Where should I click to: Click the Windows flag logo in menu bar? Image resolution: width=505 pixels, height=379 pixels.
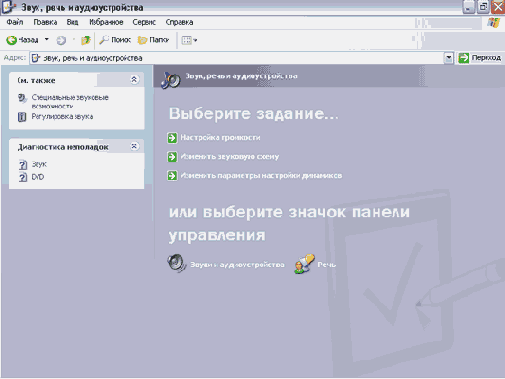coord(494,23)
